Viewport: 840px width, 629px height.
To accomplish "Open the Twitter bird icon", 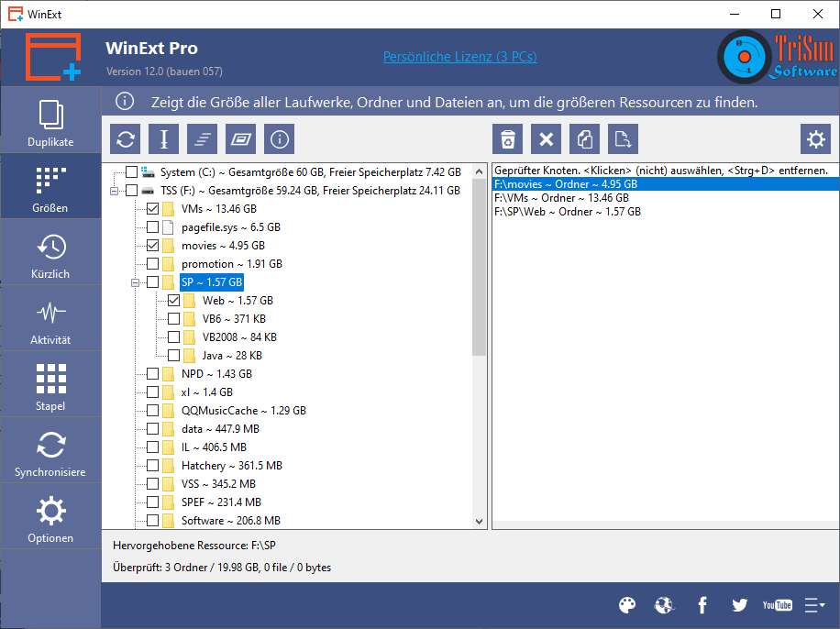I will click(740, 605).
